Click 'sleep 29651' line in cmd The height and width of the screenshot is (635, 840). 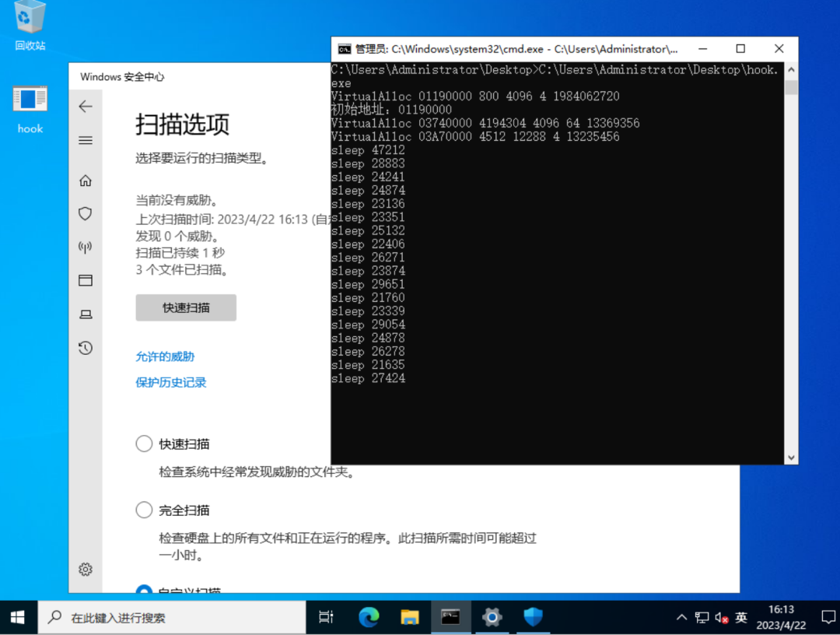tap(368, 284)
